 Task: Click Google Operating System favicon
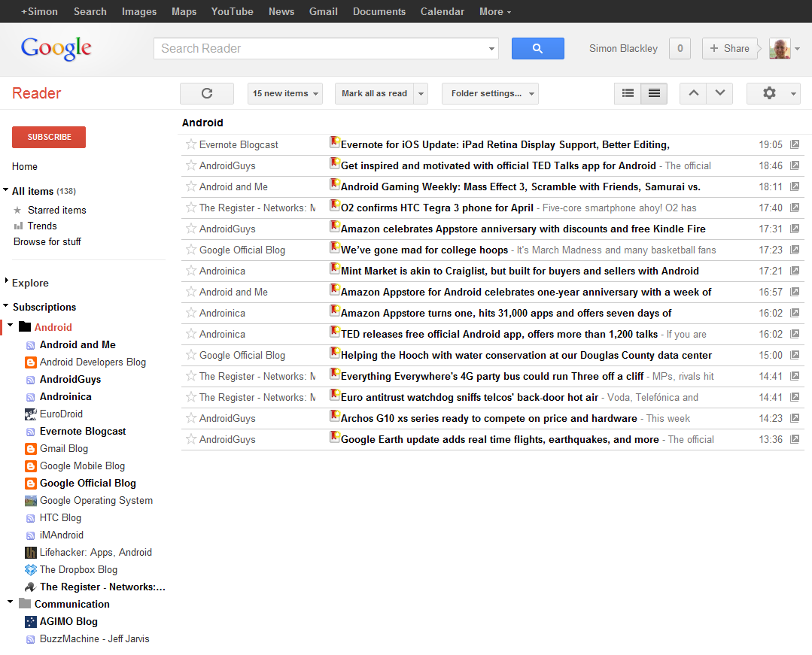click(x=31, y=501)
